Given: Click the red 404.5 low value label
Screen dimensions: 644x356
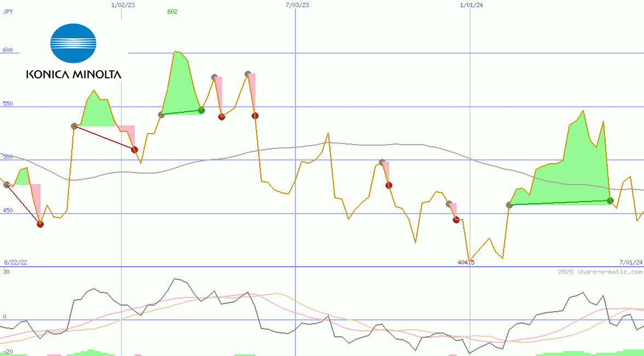Looking at the screenshot, I should tap(466, 262).
